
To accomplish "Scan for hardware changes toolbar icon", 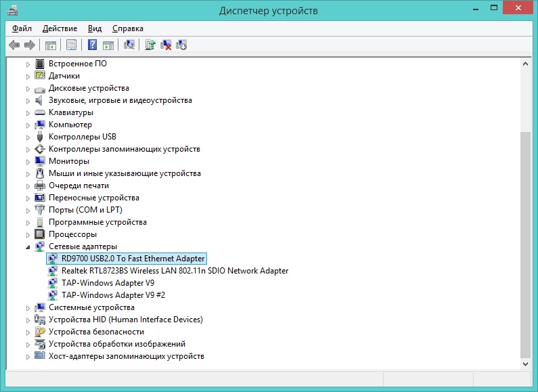I will (x=129, y=45).
